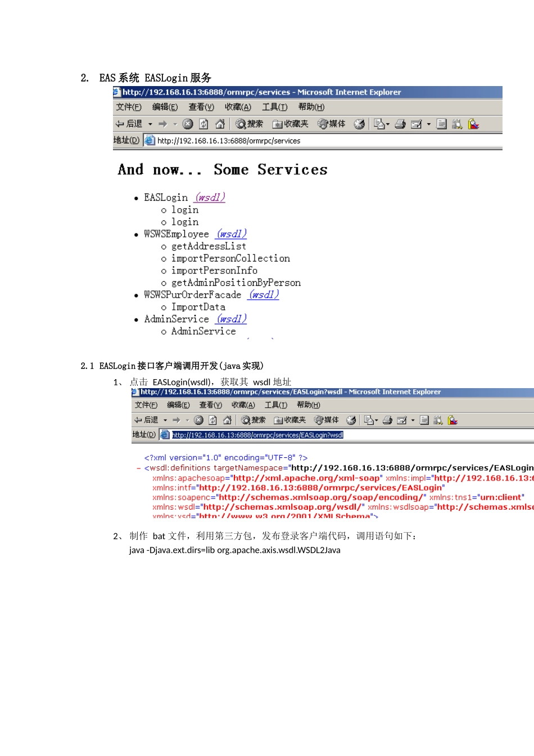Image resolution: width=534 pixels, height=756 pixels.
Task: Click Stop icon in the services IE window
Action: pyautogui.click(x=188, y=124)
